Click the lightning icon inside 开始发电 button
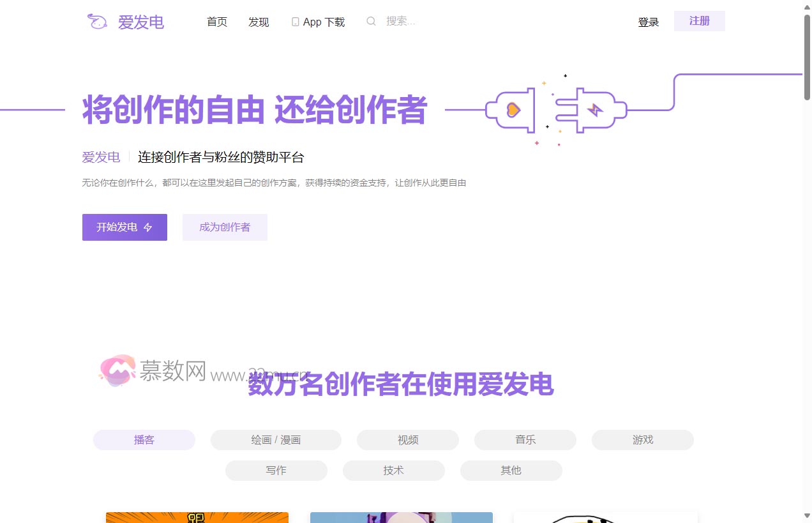The height and width of the screenshot is (523, 812). [x=147, y=227]
